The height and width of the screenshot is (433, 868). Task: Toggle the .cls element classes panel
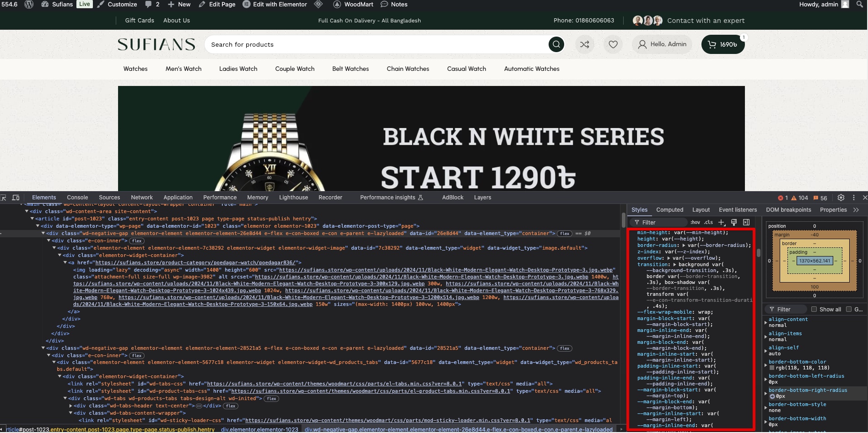(x=708, y=222)
